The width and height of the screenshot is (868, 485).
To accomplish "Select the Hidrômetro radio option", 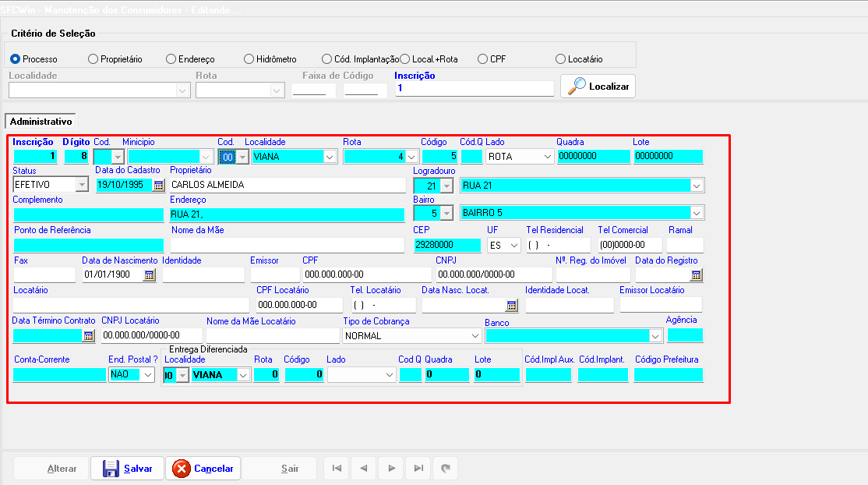I will [249, 59].
